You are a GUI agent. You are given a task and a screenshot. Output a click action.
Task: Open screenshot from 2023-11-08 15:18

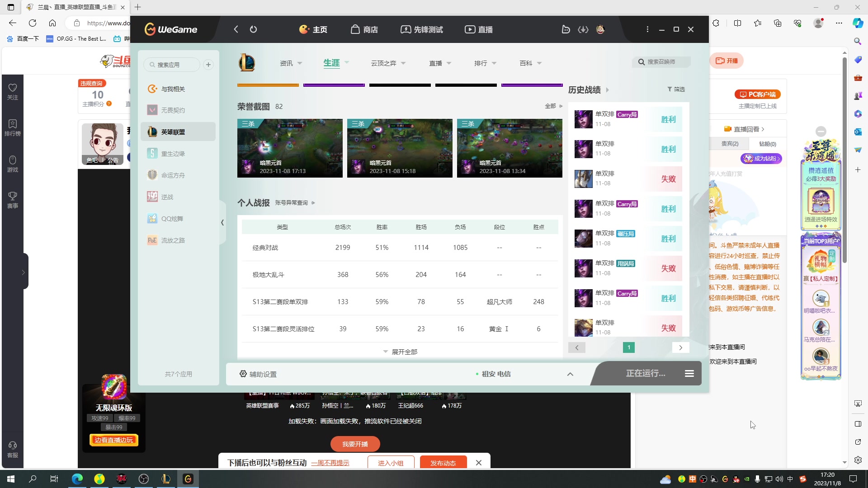point(400,148)
